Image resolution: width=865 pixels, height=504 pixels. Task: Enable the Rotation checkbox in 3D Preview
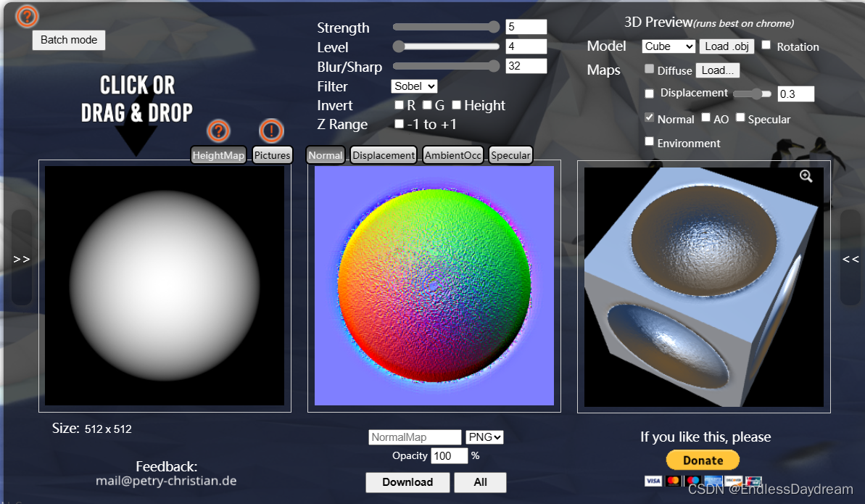click(766, 46)
